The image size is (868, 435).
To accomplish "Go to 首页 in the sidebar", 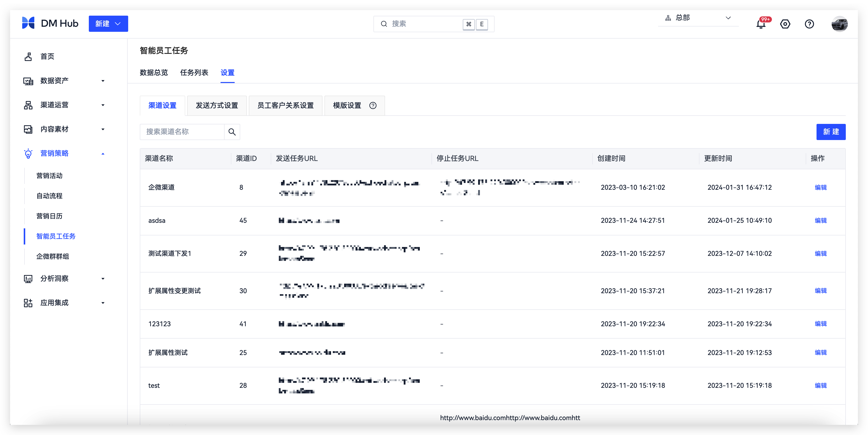I will click(47, 57).
